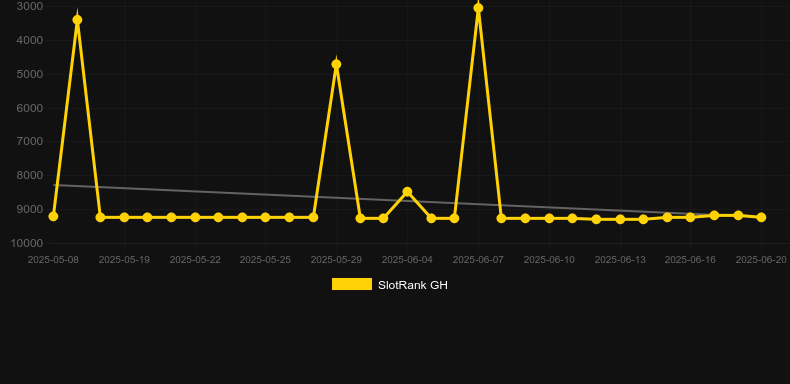Screen dimensions: 790x384
Task: Click the 2025-06-07 x-axis date label
Action: point(478,260)
